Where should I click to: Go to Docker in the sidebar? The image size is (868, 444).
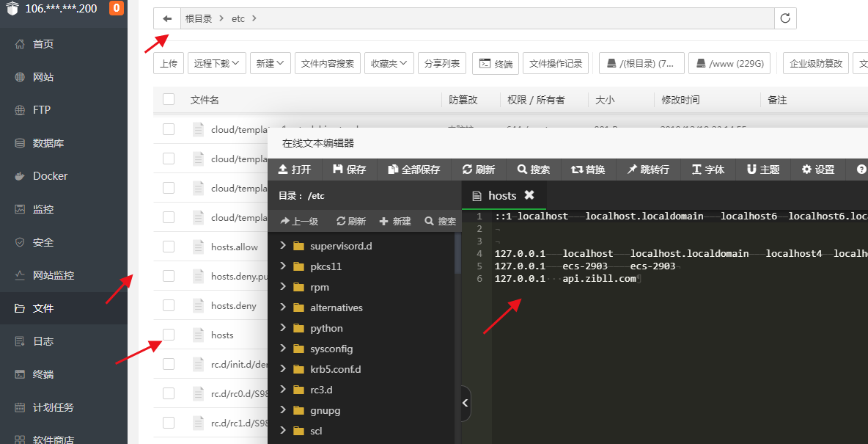(50, 176)
